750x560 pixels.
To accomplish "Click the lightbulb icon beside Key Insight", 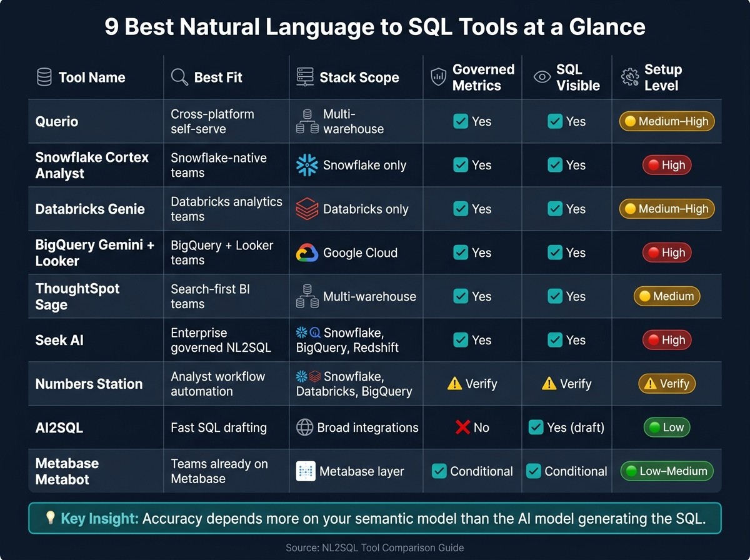I will coord(51,518).
